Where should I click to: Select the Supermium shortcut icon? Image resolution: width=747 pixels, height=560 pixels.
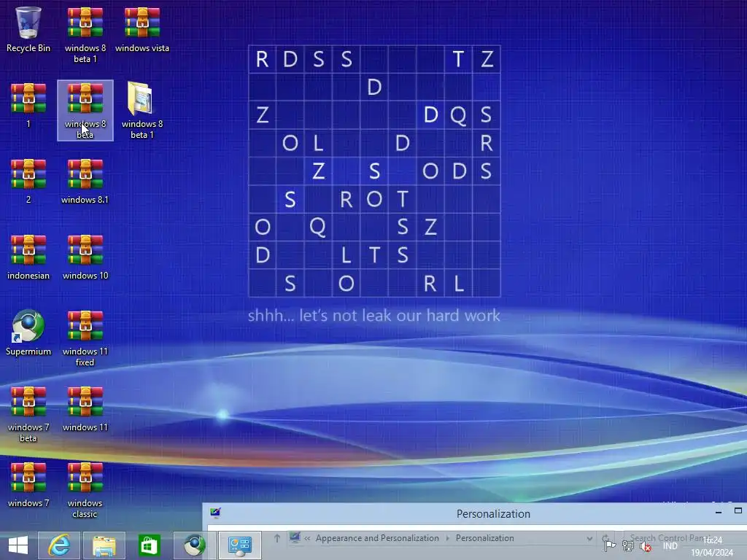click(x=28, y=332)
